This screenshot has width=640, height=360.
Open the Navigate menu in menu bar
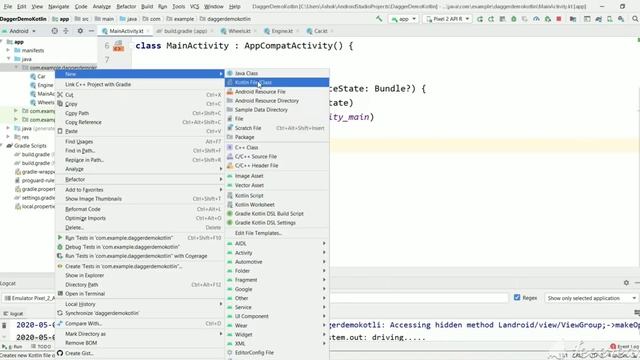58,7
